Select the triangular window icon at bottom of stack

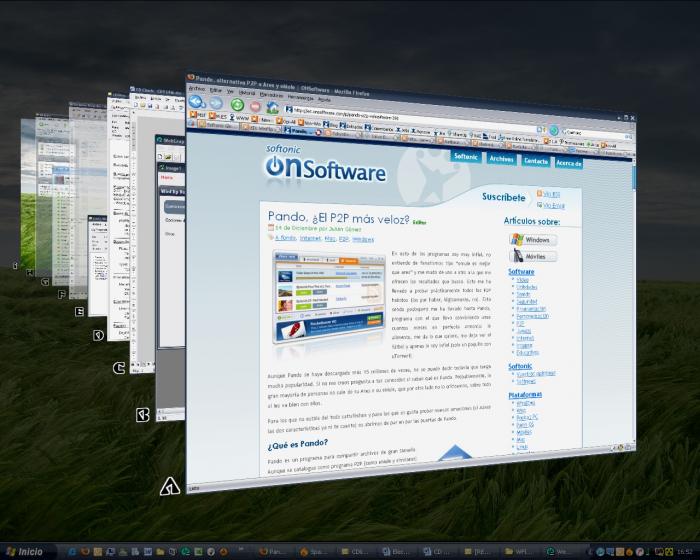click(170, 488)
